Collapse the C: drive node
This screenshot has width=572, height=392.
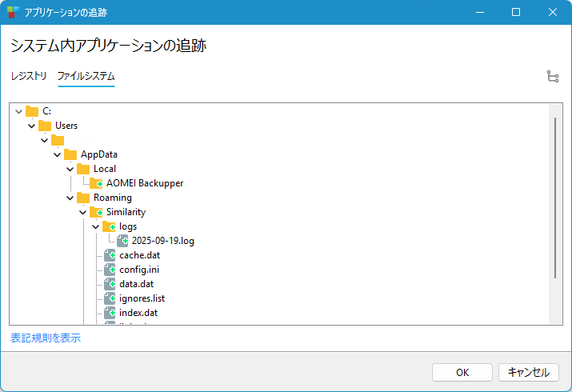pos(18,111)
